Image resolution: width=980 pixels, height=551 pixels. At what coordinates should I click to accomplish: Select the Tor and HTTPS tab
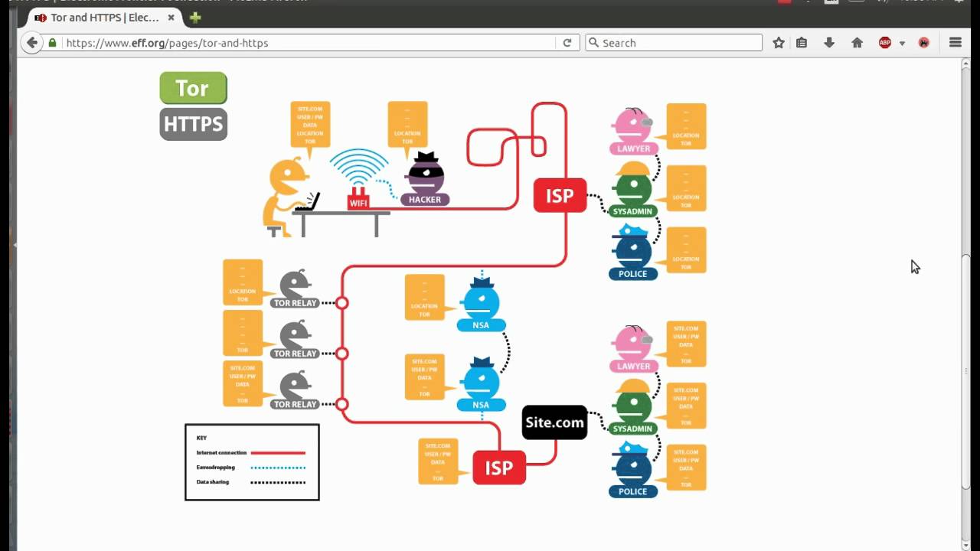(x=103, y=18)
